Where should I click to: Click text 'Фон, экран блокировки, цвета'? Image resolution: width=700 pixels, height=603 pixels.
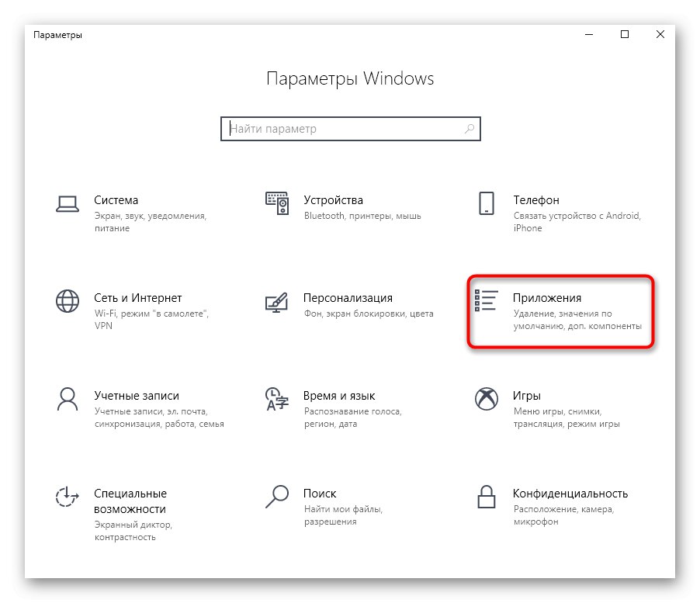coord(369,314)
